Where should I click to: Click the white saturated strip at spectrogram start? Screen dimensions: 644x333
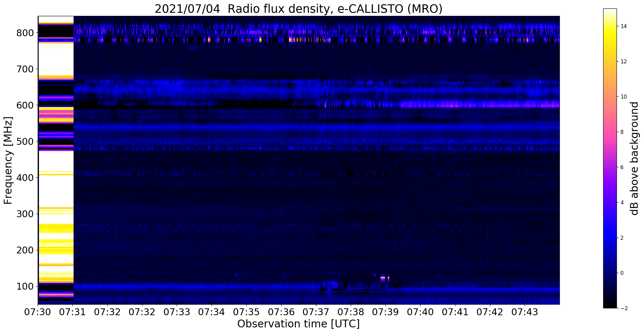click(56, 160)
